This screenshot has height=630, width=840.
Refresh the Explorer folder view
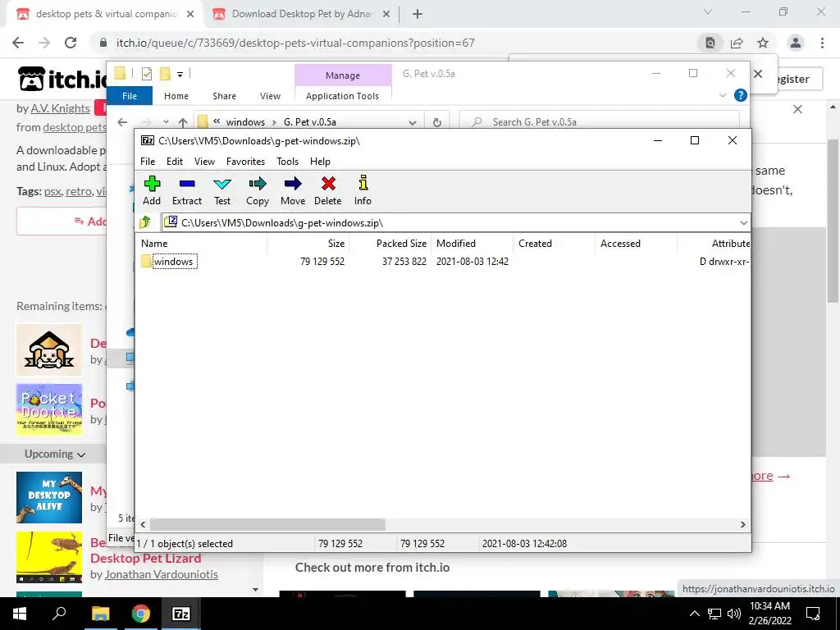pyautogui.click(x=437, y=122)
